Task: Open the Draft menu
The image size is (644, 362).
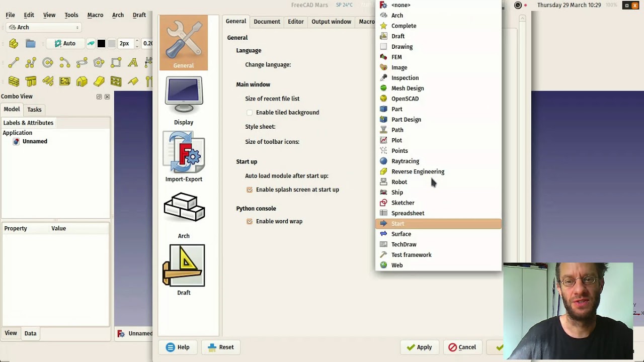Action: pos(139,15)
